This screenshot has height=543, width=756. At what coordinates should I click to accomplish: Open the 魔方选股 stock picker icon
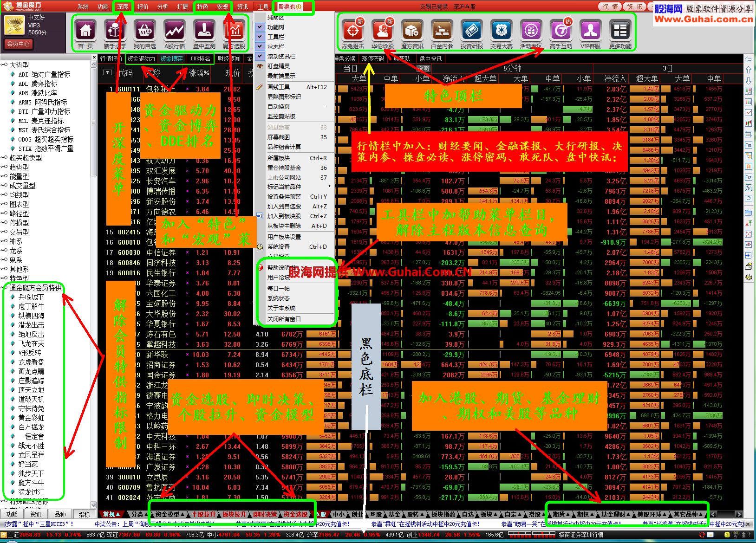pos(234,31)
